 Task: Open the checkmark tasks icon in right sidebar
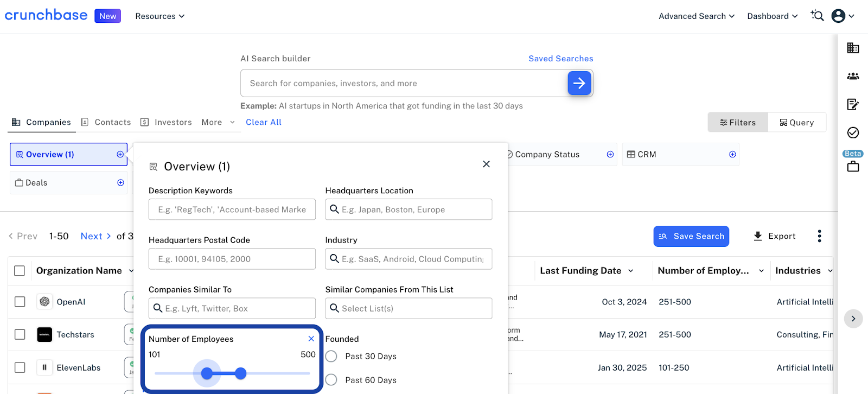[853, 132]
